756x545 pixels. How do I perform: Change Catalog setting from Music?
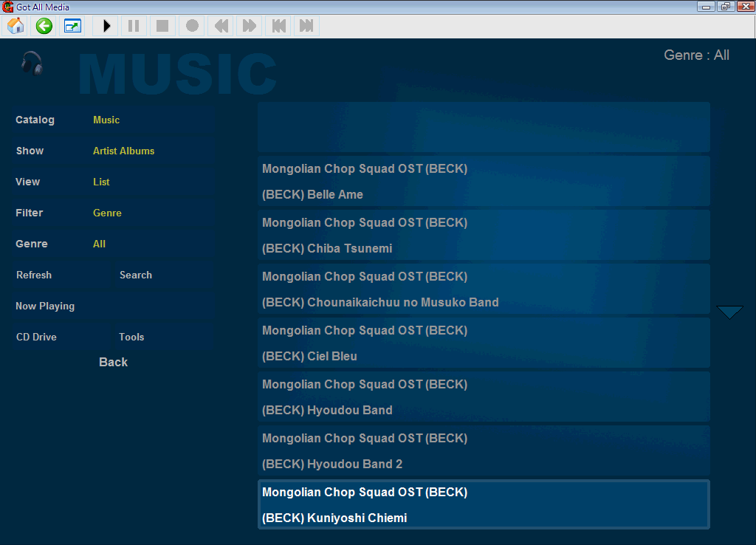click(x=113, y=120)
